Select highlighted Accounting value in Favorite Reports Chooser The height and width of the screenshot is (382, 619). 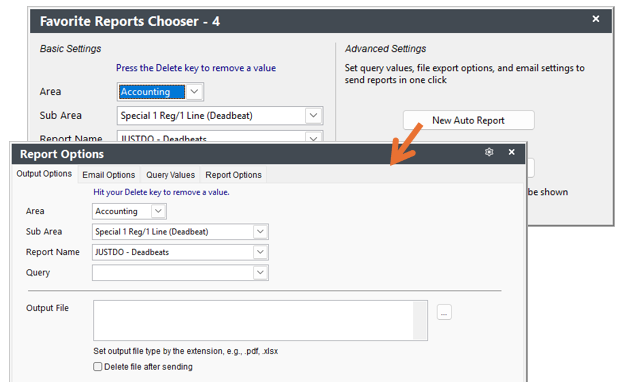[152, 92]
